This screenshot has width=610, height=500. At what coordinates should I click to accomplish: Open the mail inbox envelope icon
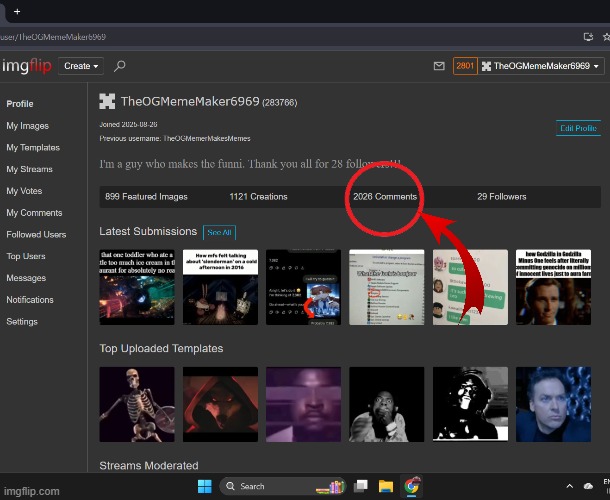(439, 66)
